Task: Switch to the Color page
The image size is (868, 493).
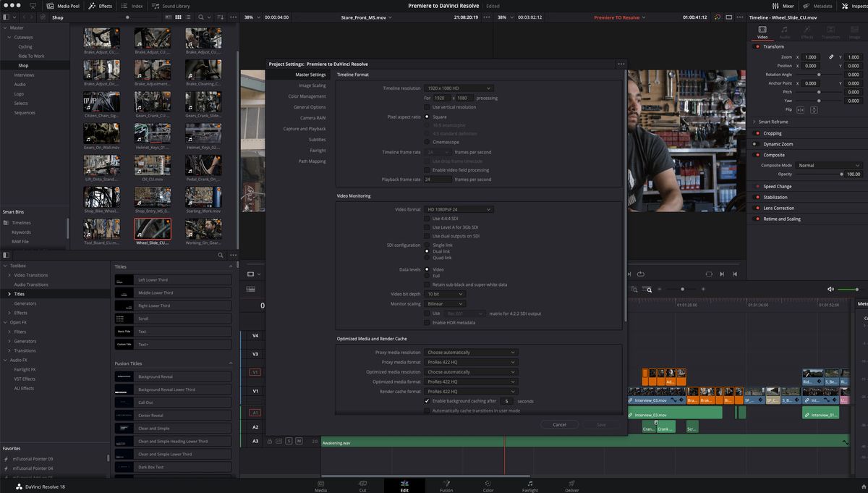Action: tap(488, 486)
